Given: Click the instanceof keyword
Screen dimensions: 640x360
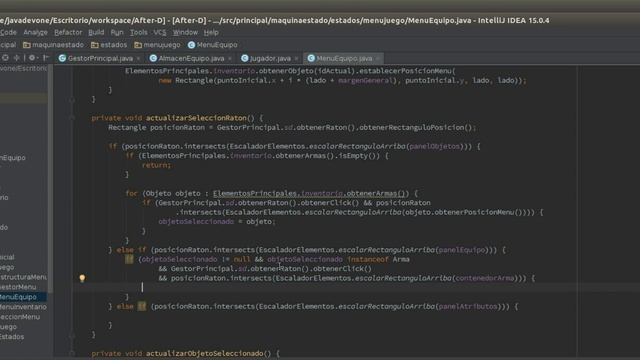Looking at the screenshot, I should click(368, 259).
